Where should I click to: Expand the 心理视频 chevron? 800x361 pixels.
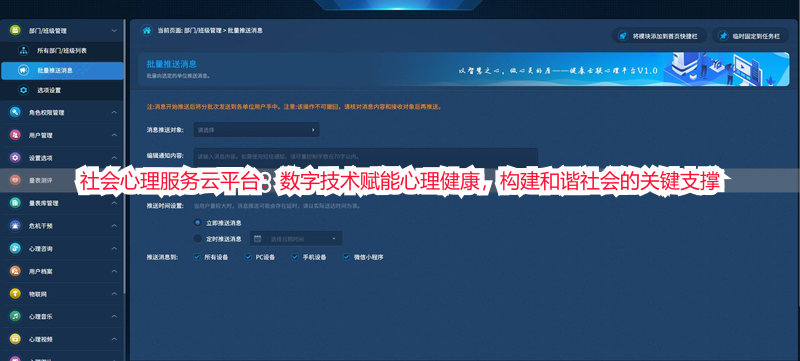(114, 339)
